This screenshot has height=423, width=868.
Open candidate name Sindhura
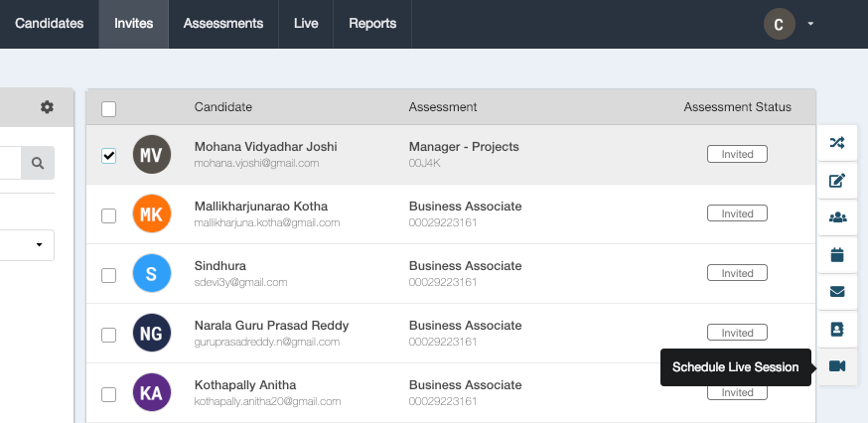(220, 266)
